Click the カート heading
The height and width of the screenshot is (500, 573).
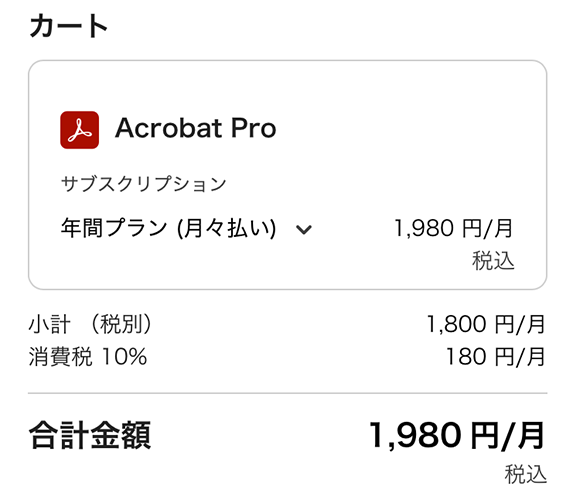tap(68, 26)
